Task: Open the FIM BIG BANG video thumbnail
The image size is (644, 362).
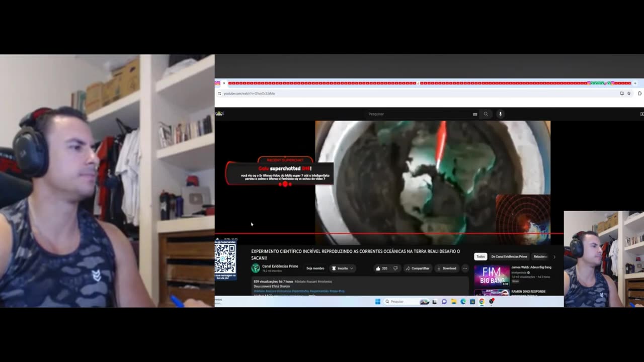Action: point(492,276)
